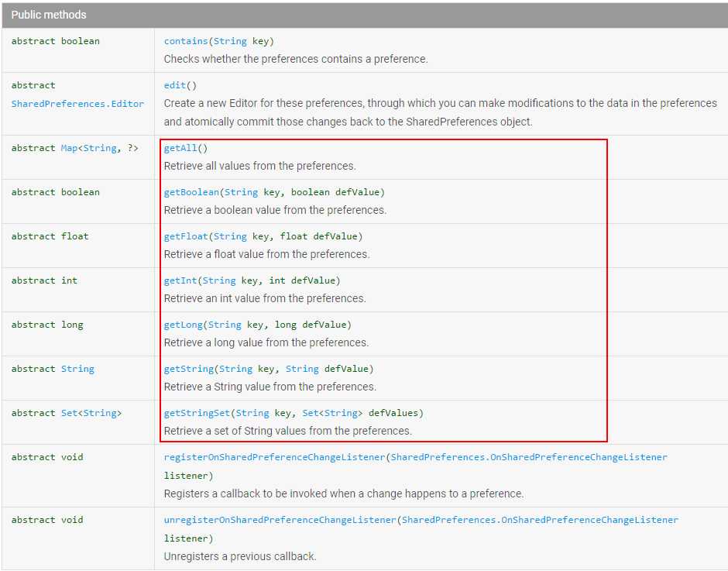
Task: Open the getLong method link
Action: pos(183,325)
